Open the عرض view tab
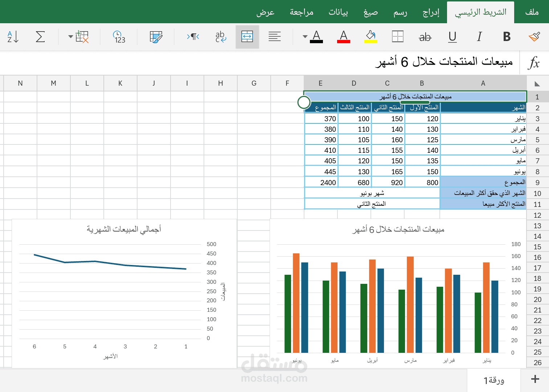Image resolution: width=549 pixels, height=392 pixels. click(x=265, y=12)
